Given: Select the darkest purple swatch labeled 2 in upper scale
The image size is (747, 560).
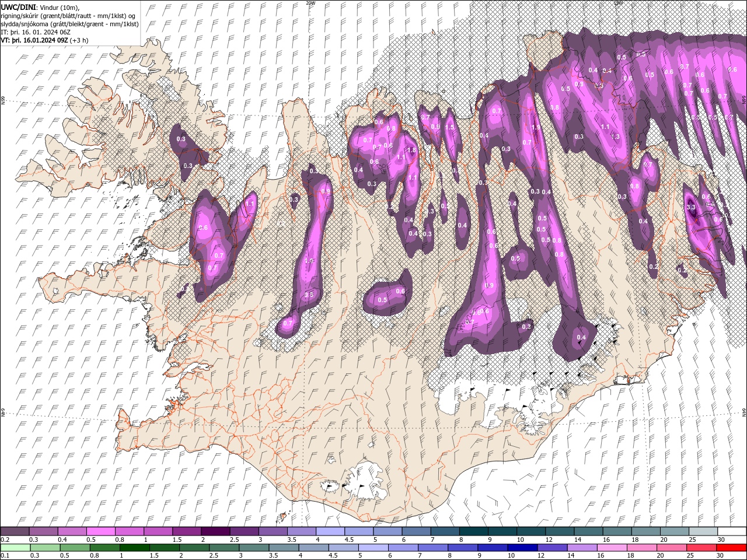Looking at the screenshot, I should pos(215,531).
